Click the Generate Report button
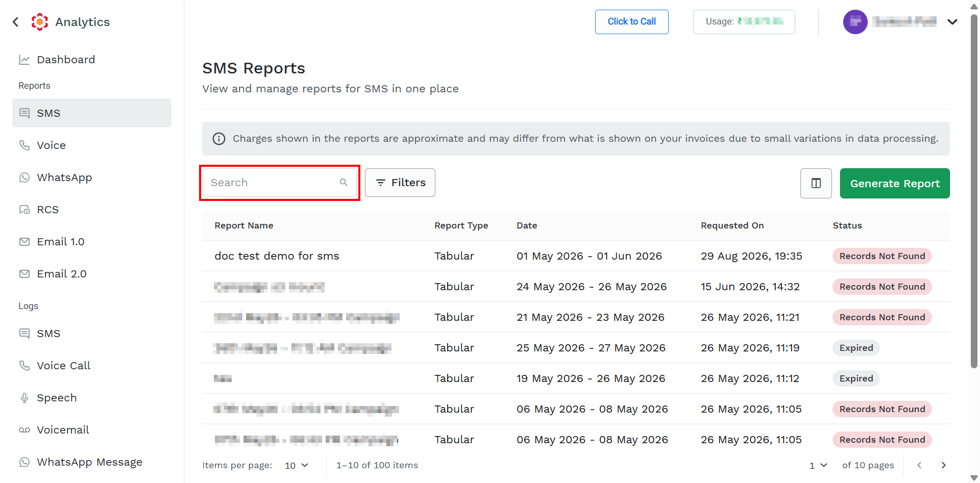Screen dimensions: 980x483 click(895, 183)
